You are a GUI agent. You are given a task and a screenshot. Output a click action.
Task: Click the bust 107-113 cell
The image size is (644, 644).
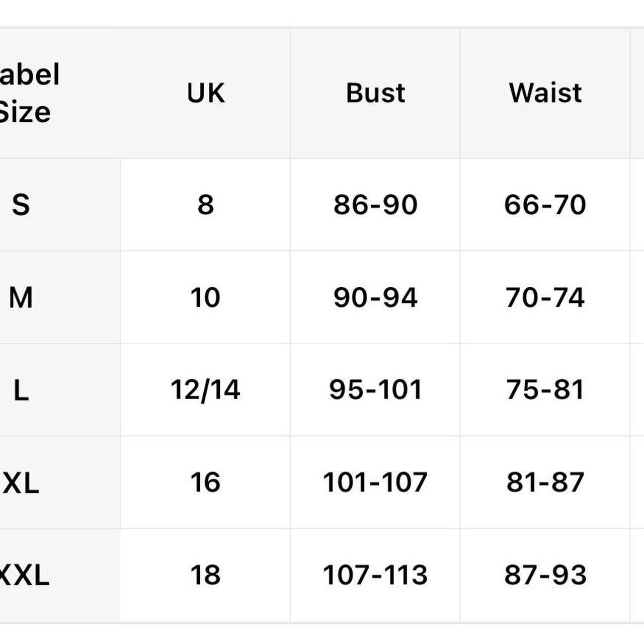[x=375, y=575]
